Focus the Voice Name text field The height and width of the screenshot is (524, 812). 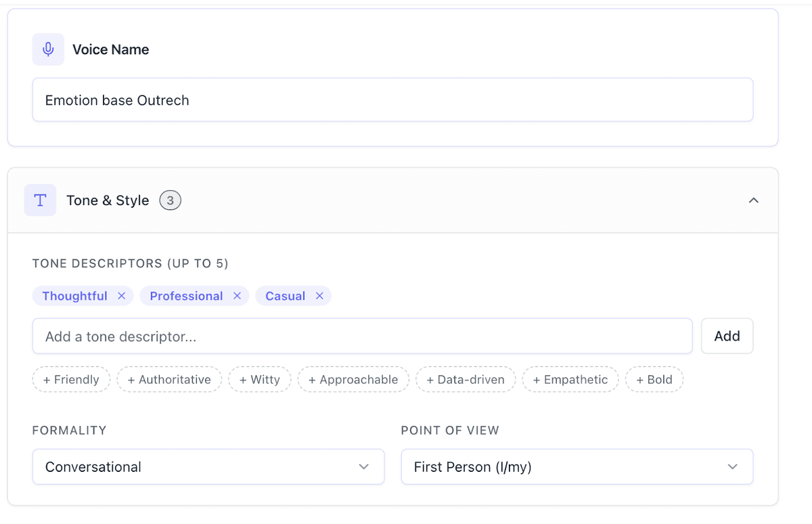tap(392, 100)
